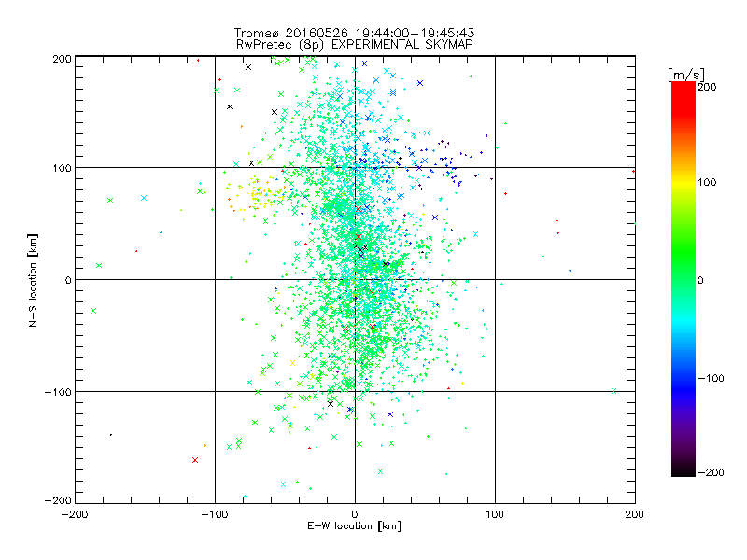Click the x-axis tick label -100

(x=215, y=514)
